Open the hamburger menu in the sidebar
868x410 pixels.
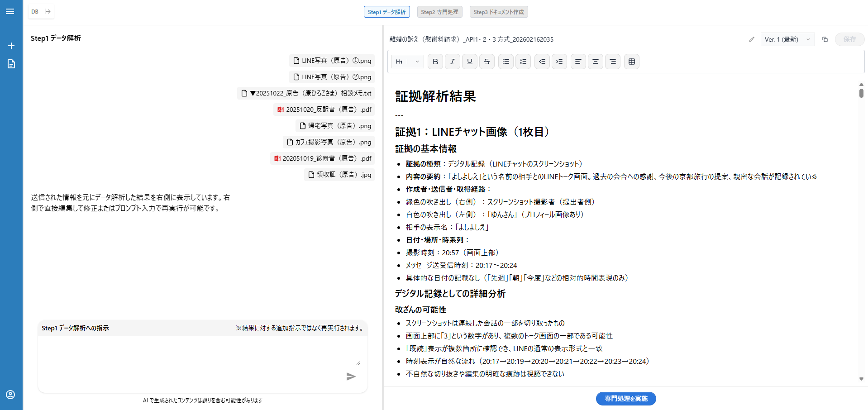10,11
